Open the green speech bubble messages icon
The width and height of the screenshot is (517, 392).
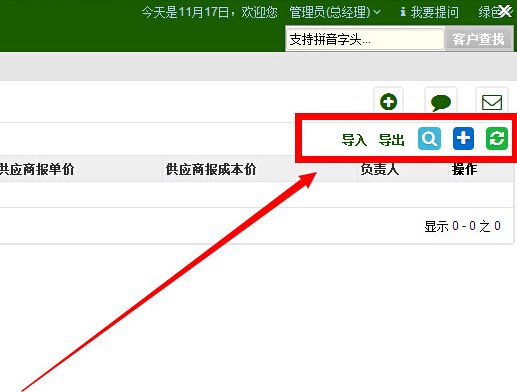(x=441, y=103)
